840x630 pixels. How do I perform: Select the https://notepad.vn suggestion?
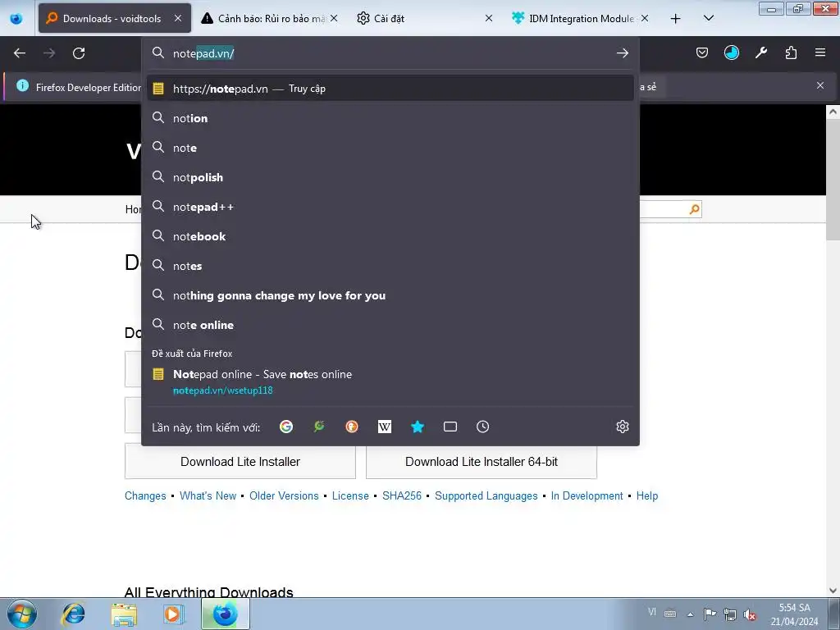[x=390, y=89]
